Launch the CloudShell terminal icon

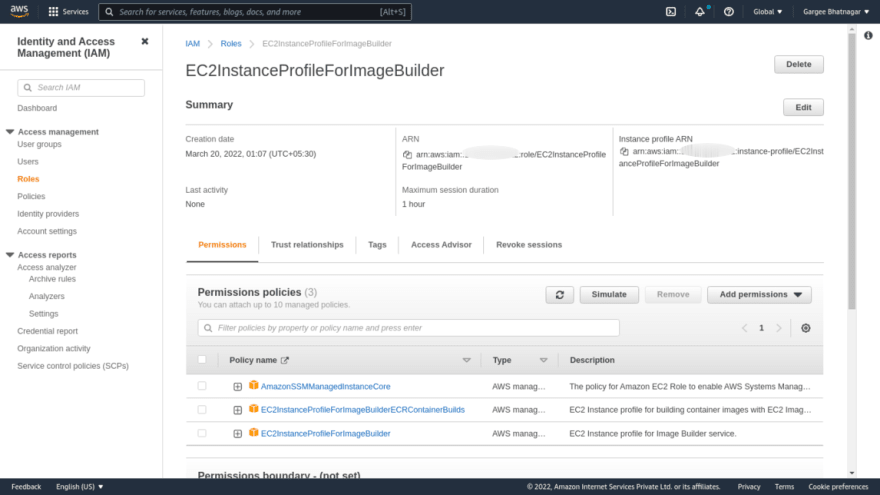click(671, 12)
